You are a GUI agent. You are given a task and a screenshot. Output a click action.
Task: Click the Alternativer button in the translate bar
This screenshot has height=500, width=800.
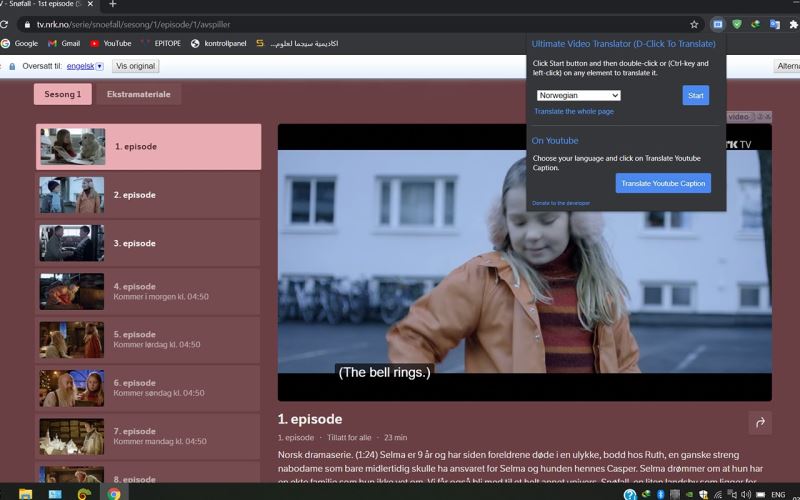[787, 66]
